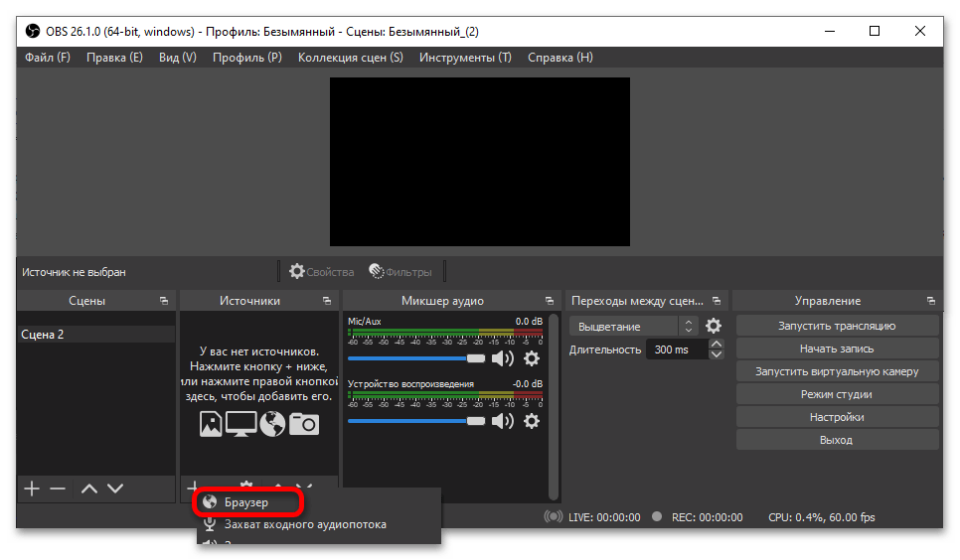Image resolution: width=960 pixels, height=560 pixels.
Task: Maximize the OBS window
Action: coord(875,31)
